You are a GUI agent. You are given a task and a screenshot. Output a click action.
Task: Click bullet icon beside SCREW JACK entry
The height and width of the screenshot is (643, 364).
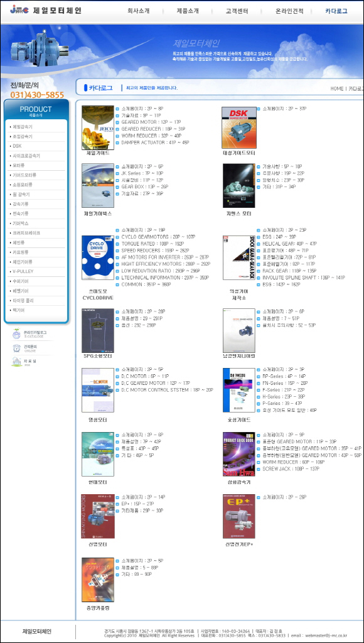click(x=258, y=468)
